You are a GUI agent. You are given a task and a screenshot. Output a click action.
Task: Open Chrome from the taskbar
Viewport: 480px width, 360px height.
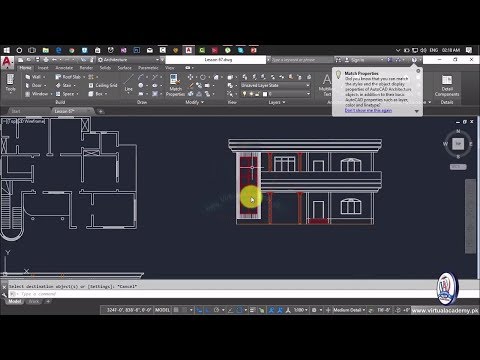pos(72,50)
